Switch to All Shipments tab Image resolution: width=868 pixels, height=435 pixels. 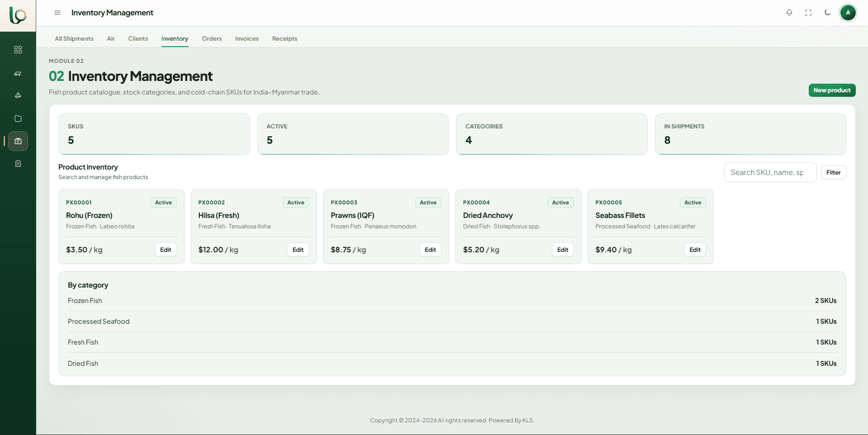click(x=74, y=38)
